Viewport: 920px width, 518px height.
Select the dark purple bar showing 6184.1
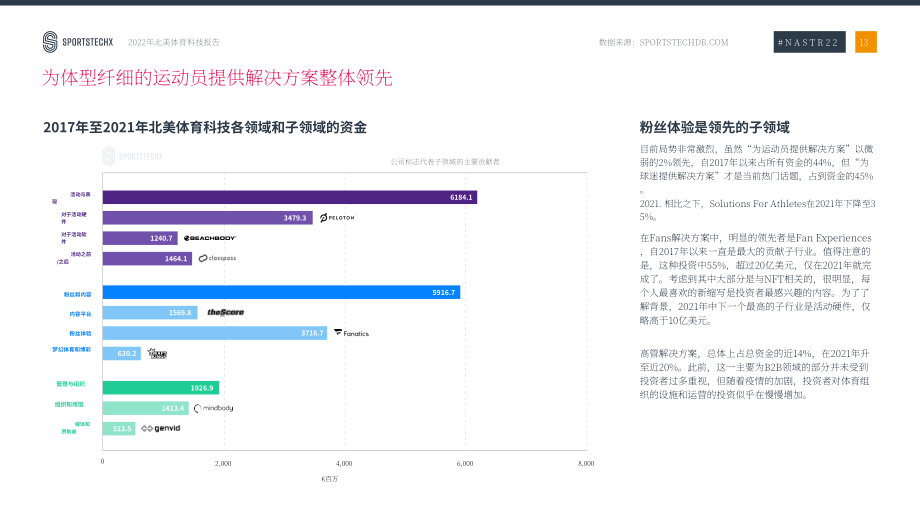point(290,197)
